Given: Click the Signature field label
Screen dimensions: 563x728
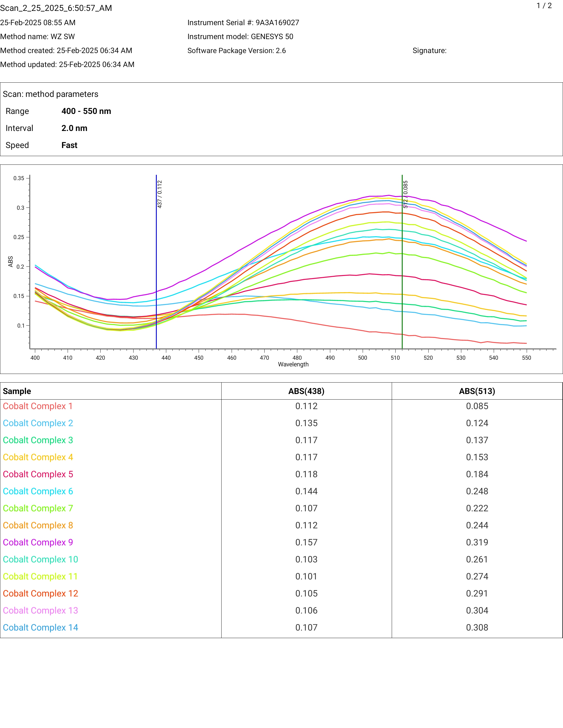Looking at the screenshot, I should [x=429, y=51].
